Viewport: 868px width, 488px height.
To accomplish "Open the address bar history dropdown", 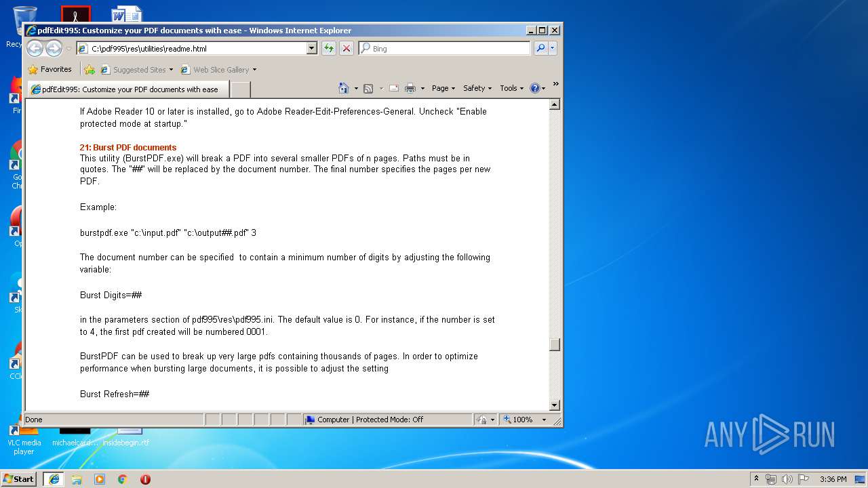I will click(311, 48).
